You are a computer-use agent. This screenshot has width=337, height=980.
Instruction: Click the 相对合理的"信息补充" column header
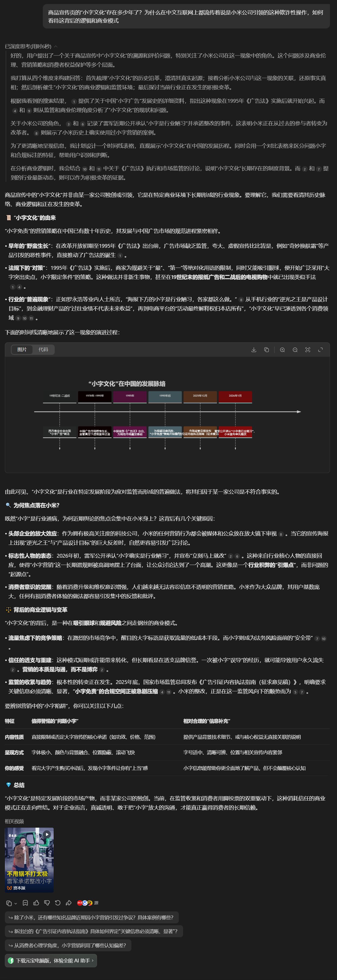206,721
